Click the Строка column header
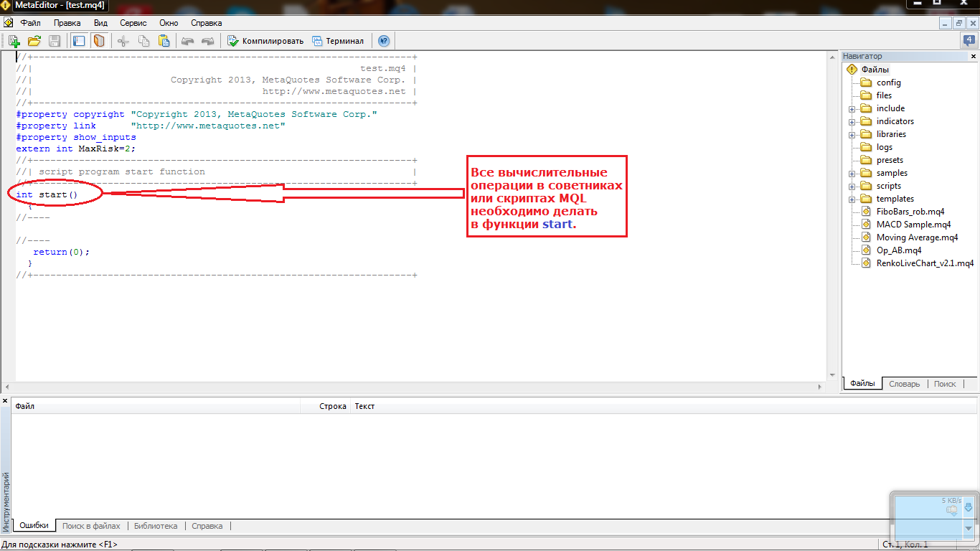The image size is (980, 551). [x=324, y=406]
